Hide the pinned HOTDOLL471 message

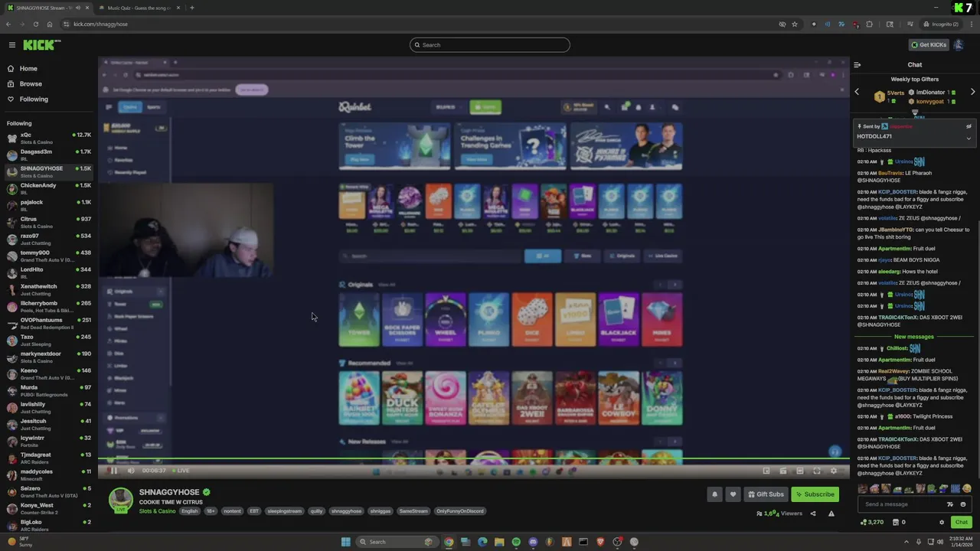point(969,126)
